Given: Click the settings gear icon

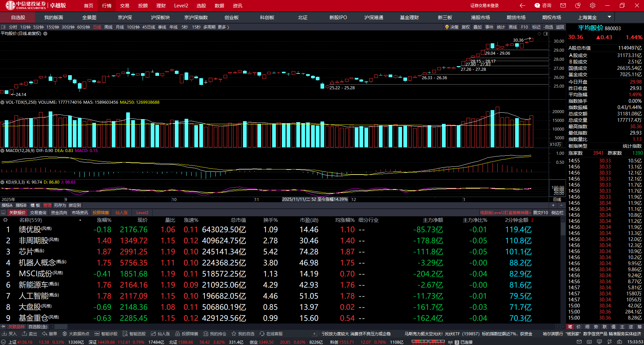Looking at the screenshot, I should (593, 5).
